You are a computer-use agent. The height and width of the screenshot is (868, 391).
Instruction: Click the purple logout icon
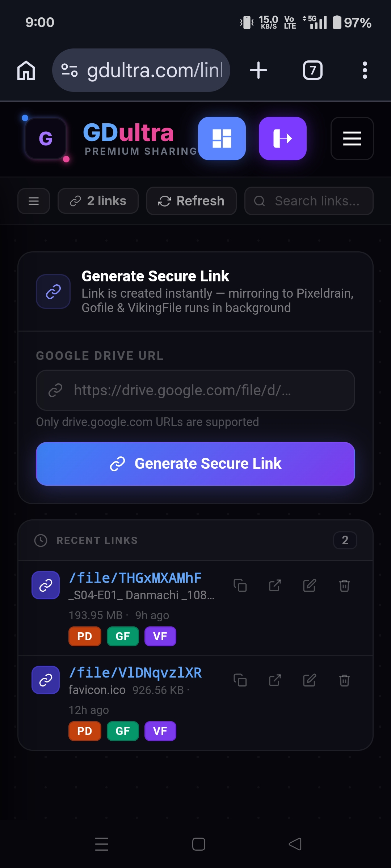(283, 139)
